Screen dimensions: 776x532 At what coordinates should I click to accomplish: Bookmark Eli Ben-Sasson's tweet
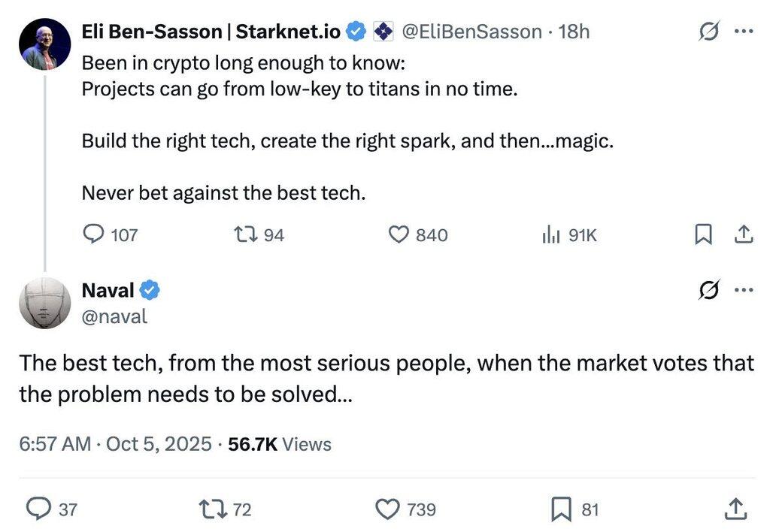pos(702,235)
